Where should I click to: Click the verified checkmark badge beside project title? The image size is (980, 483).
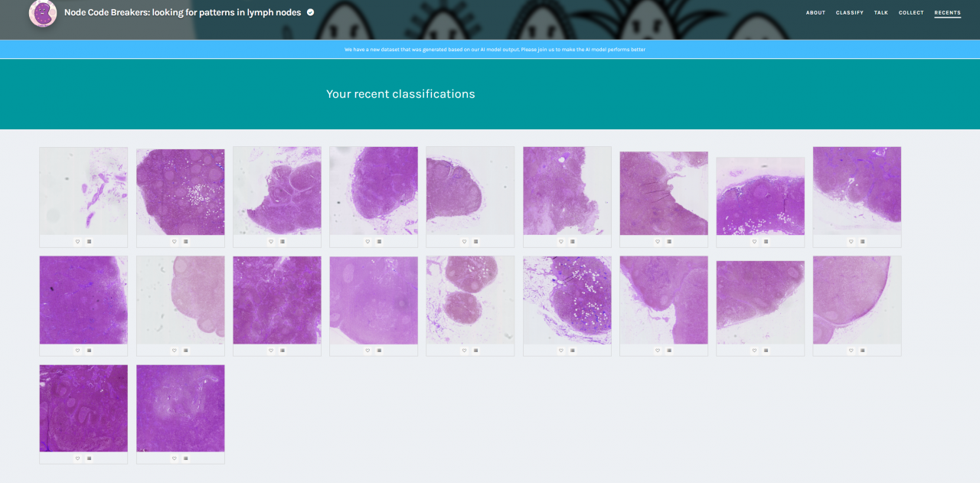[x=310, y=12]
